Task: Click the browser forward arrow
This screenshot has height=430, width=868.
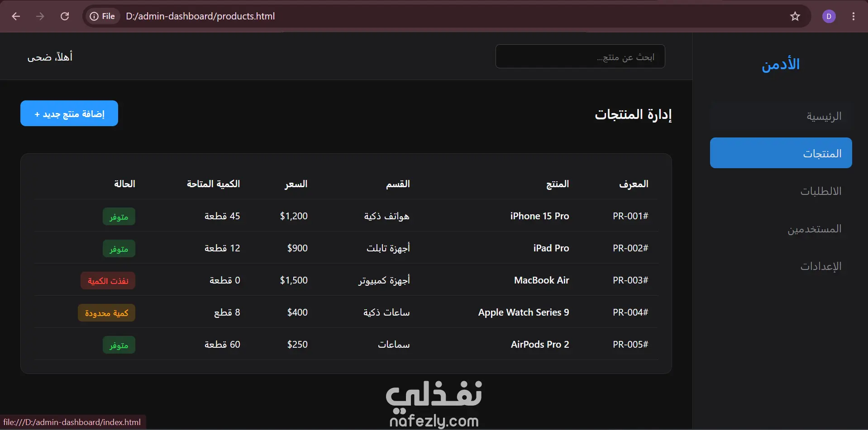Action: click(x=40, y=16)
